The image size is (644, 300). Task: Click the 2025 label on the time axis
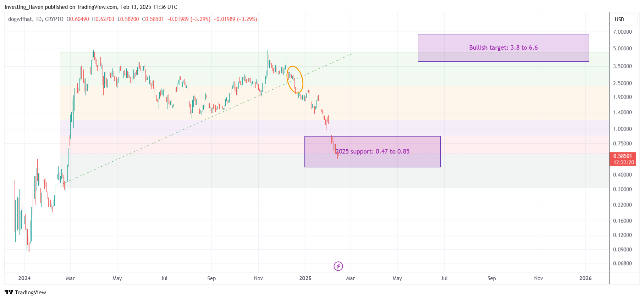pyautogui.click(x=305, y=278)
